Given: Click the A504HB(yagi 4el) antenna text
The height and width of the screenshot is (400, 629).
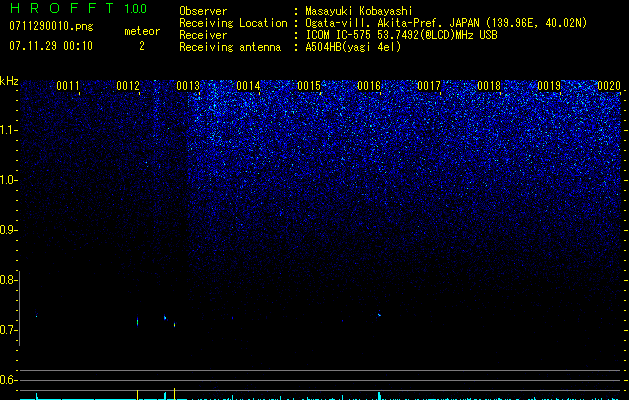Looking at the screenshot, I should click(353, 47).
